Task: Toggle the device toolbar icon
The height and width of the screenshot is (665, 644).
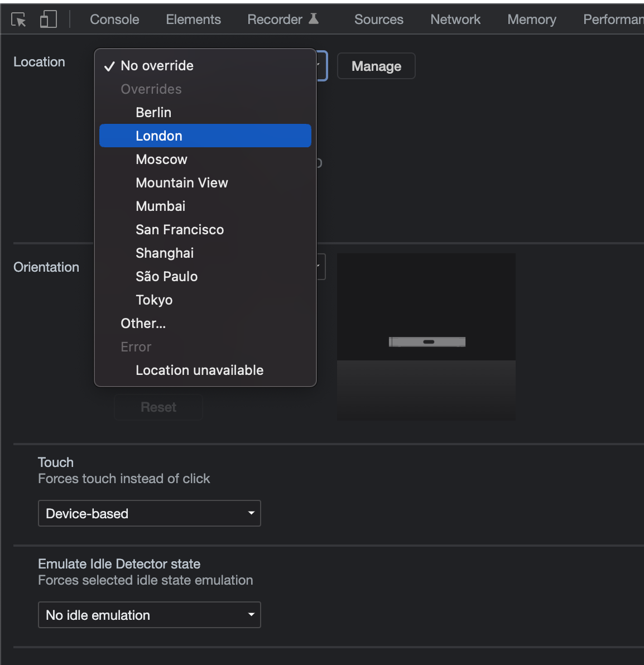Action: [49, 20]
